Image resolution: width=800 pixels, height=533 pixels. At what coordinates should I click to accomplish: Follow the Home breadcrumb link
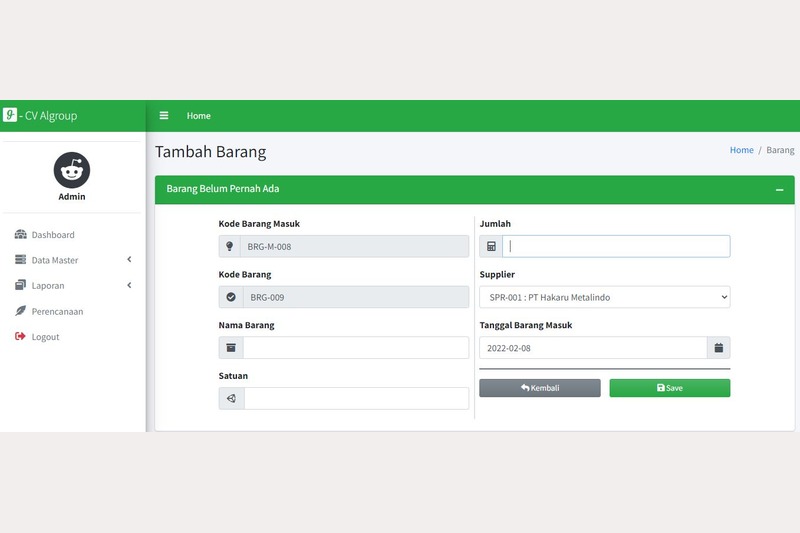(741, 150)
